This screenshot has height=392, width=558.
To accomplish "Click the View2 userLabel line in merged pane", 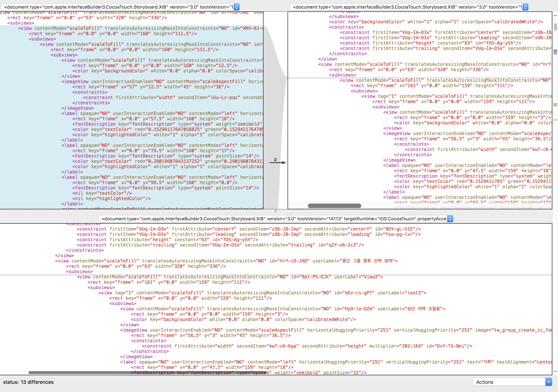I will click(229, 277).
